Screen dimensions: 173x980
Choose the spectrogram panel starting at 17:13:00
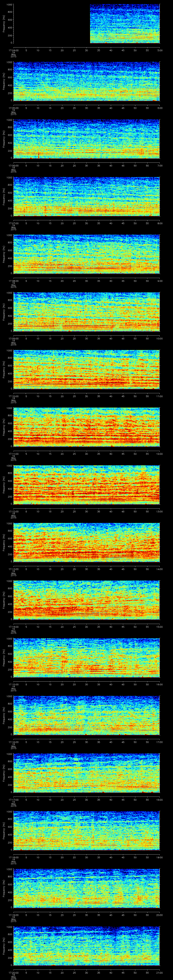(x=87, y=542)
